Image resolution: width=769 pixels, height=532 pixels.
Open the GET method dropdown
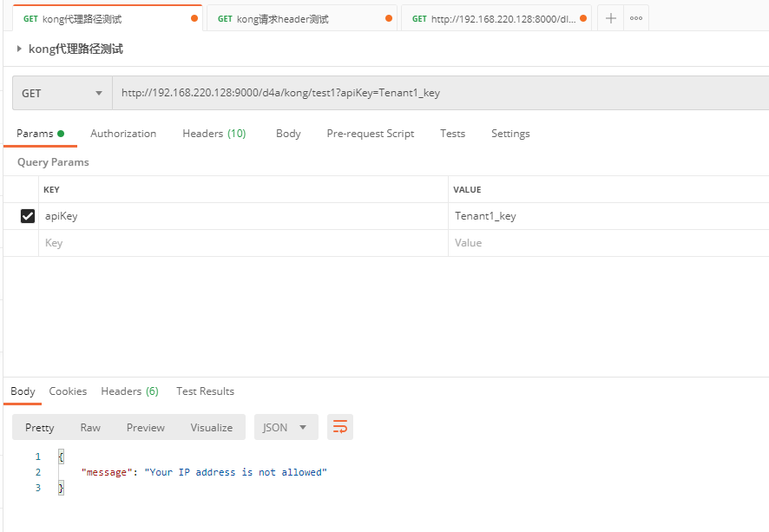coord(62,93)
